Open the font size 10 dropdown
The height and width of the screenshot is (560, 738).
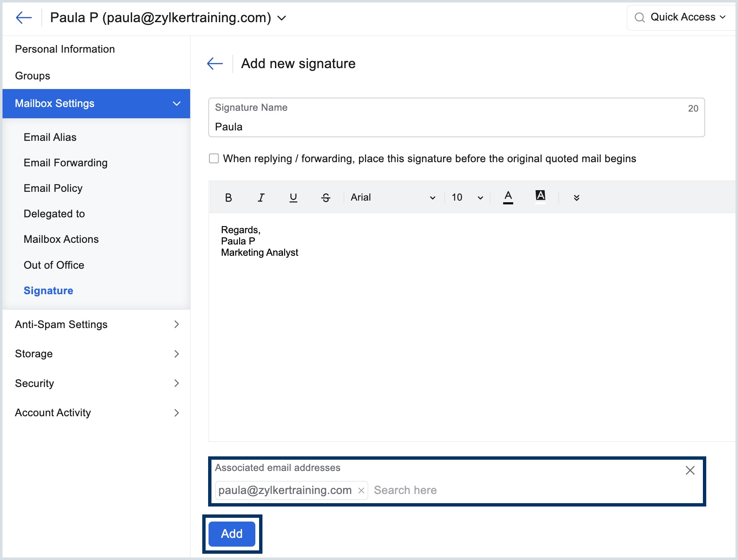pyautogui.click(x=467, y=198)
